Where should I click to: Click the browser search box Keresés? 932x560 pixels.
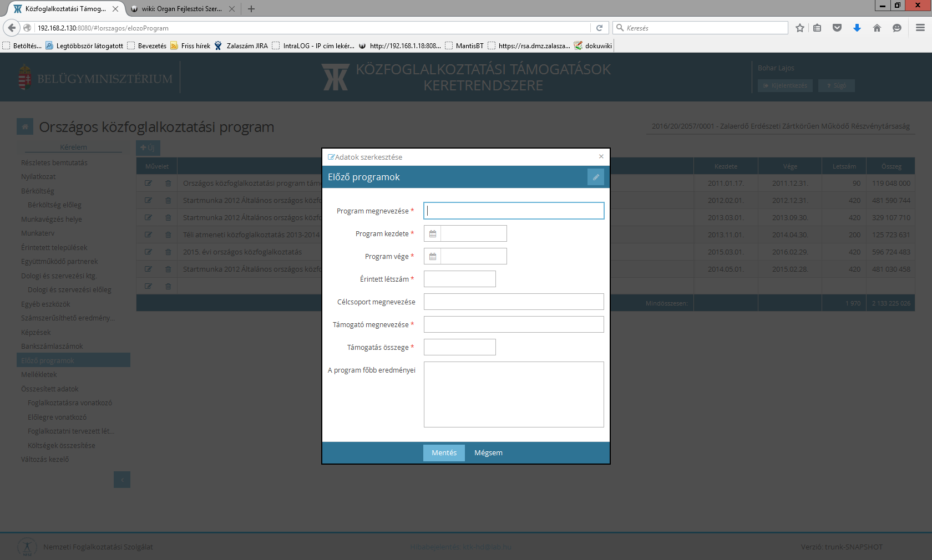pyautogui.click(x=700, y=28)
